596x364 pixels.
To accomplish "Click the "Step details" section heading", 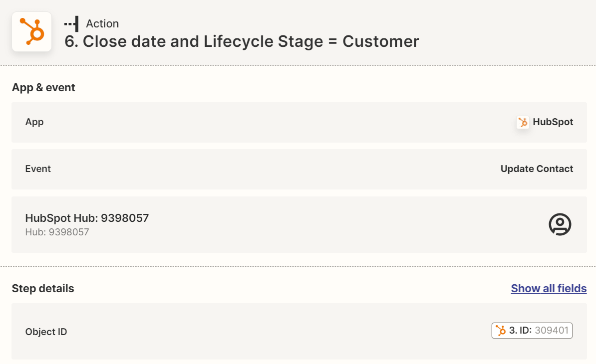I will click(x=43, y=288).
